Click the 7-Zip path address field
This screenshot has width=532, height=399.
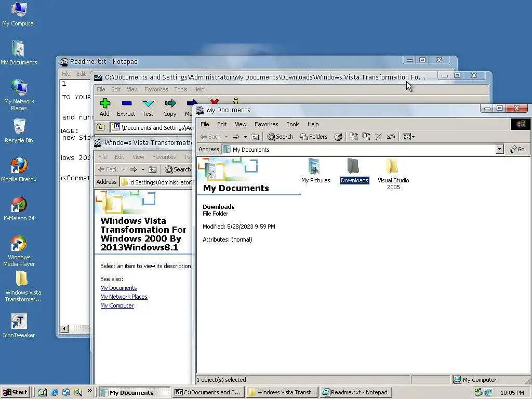[x=152, y=128]
